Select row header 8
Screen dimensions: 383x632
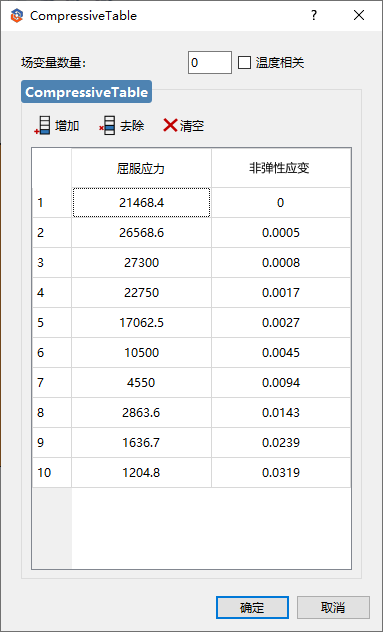click(52, 413)
